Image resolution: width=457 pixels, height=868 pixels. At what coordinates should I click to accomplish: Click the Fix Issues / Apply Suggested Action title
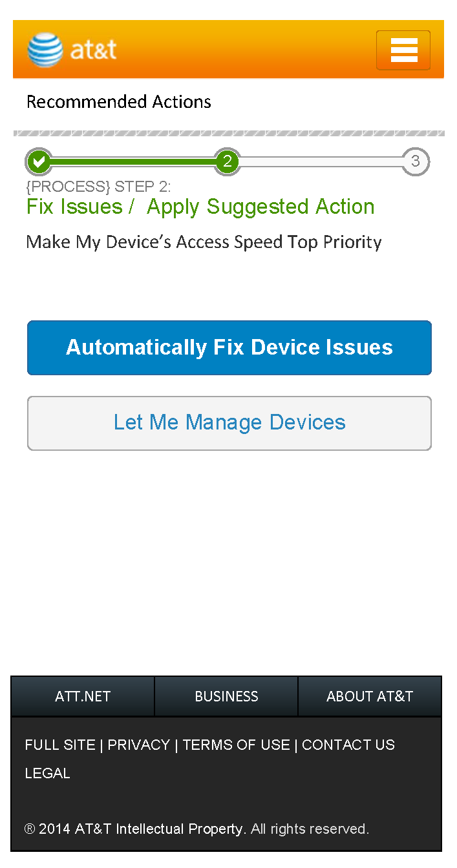click(200, 207)
